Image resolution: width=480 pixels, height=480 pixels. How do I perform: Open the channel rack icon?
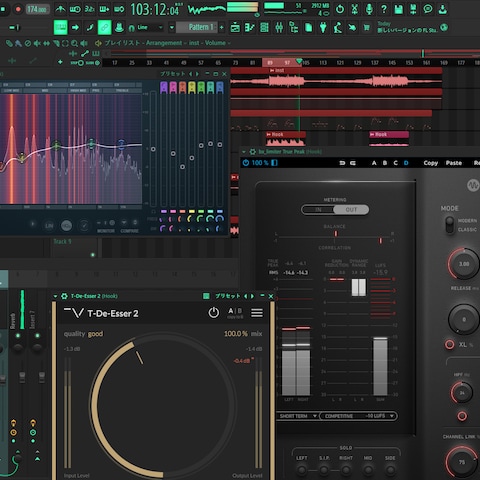[x=264, y=27]
